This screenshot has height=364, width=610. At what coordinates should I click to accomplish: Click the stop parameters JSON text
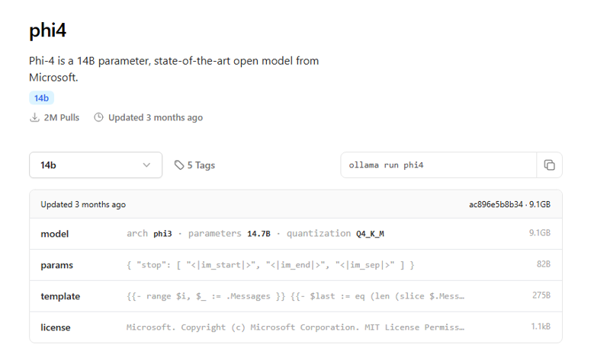coord(271,265)
